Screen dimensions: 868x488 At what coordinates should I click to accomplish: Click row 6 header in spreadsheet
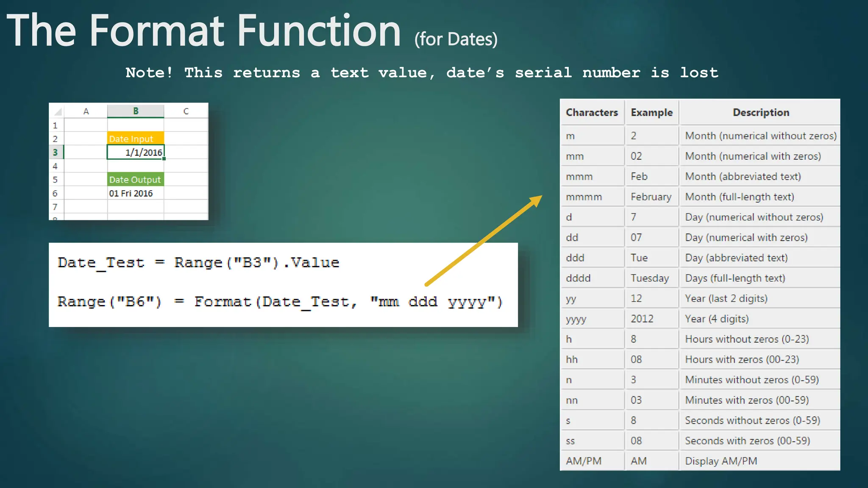click(56, 193)
